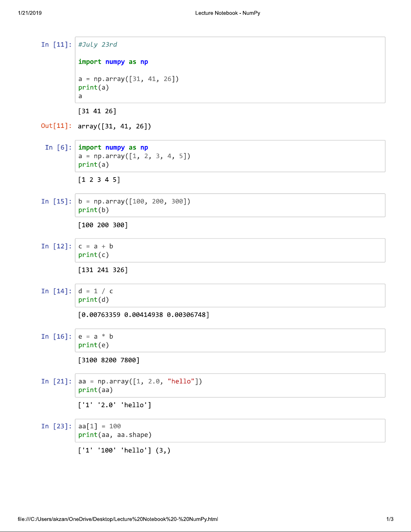The width and height of the screenshot is (411, 532).
Task: Click the file path URL in the footer
Action: click(118, 519)
